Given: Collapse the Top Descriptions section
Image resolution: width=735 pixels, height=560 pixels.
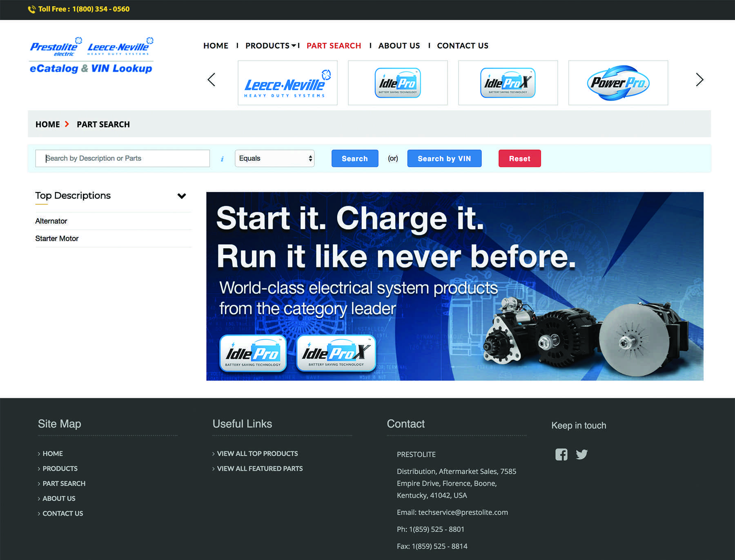Looking at the screenshot, I should (x=182, y=196).
